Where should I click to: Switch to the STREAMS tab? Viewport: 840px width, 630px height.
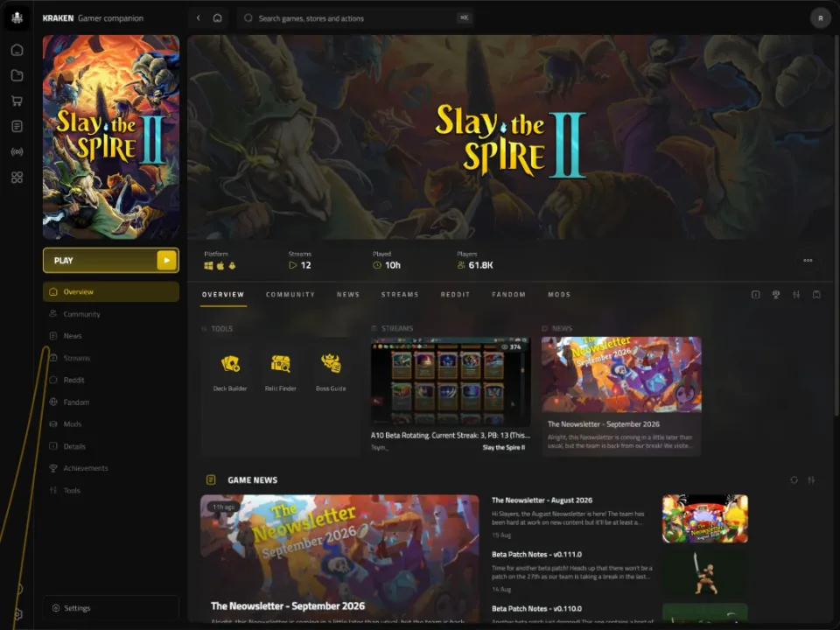[x=400, y=295]
